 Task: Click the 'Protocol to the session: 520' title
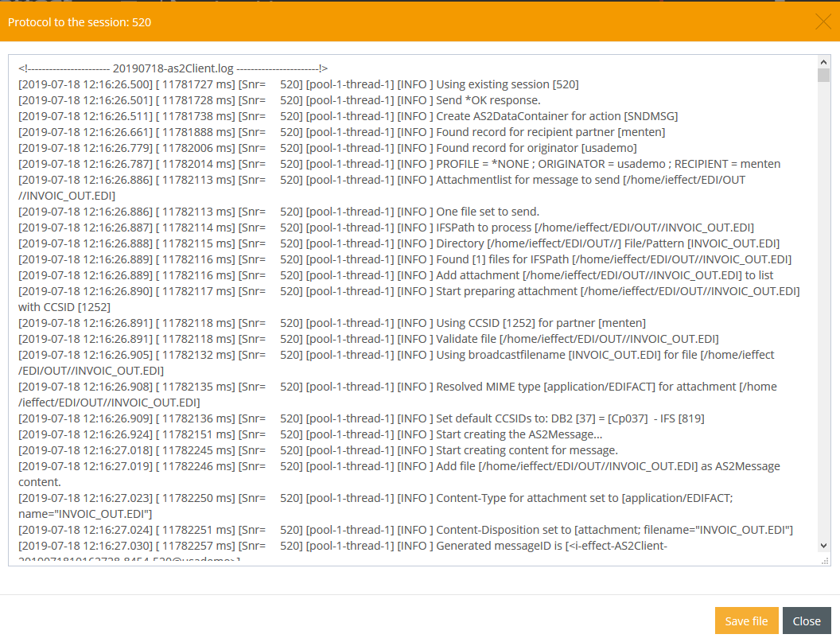point(80,22)
